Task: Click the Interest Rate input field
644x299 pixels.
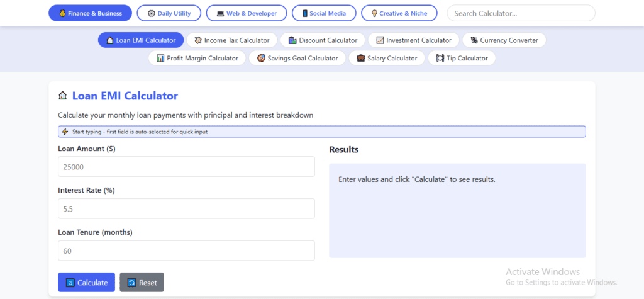Action: [x=186, y=208]
